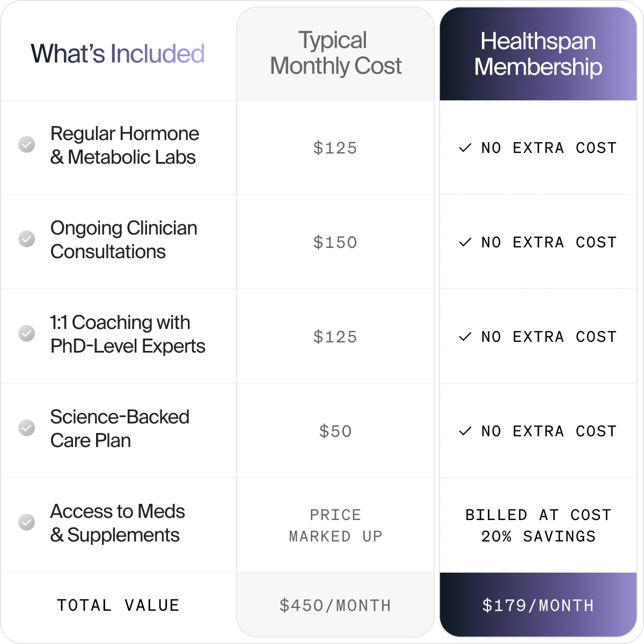Click check icon beside Science-Backed Care Plan
Image resolution: width=644 pixels, height=644 pixels.
tap(27, 428)
